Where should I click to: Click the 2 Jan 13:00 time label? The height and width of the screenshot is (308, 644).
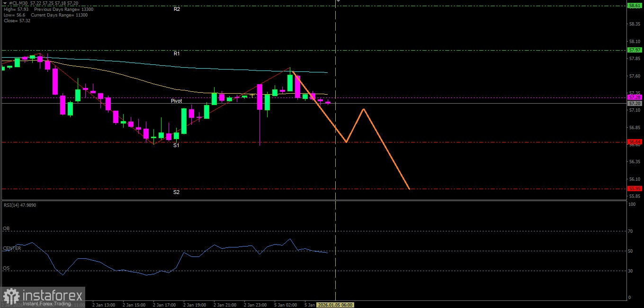pyautogui.click(x=104, y=305)
